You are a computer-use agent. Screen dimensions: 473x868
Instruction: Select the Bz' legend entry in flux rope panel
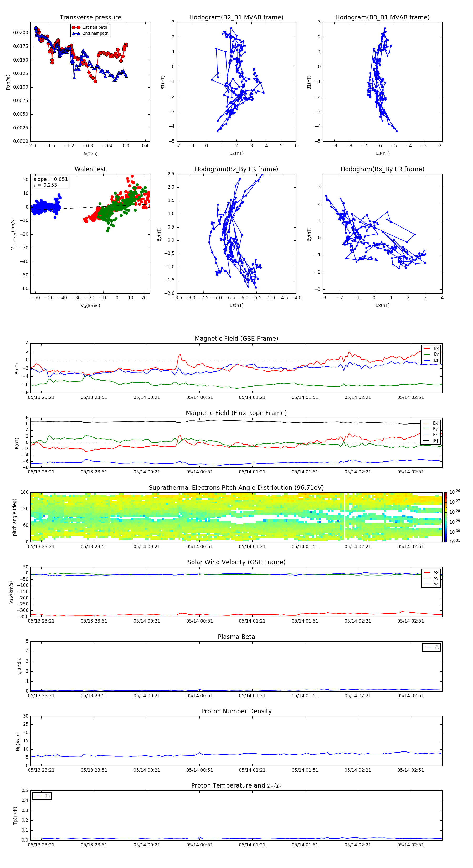click(431, 435)
